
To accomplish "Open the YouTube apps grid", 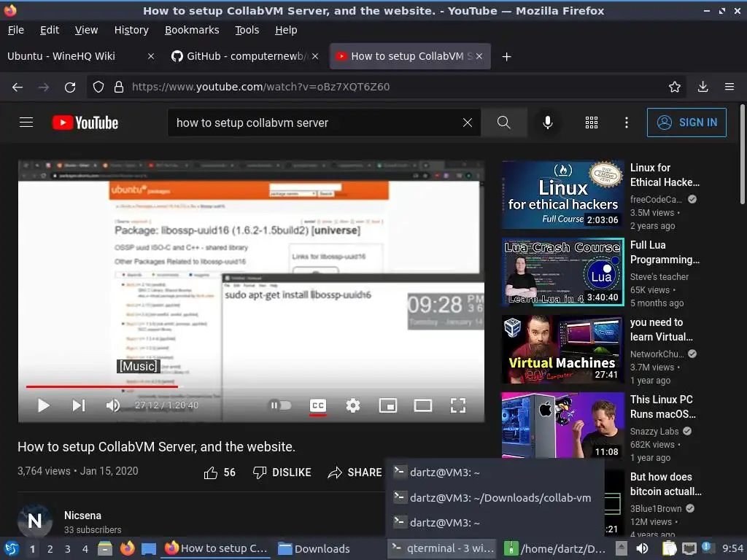I will (x=591, y=122).
